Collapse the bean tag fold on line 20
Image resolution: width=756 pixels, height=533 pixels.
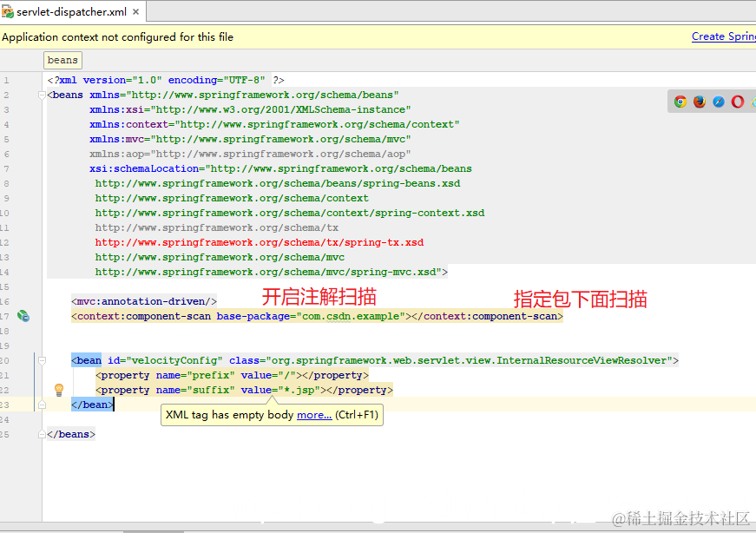pyautogui.click(x=42, y=360)
